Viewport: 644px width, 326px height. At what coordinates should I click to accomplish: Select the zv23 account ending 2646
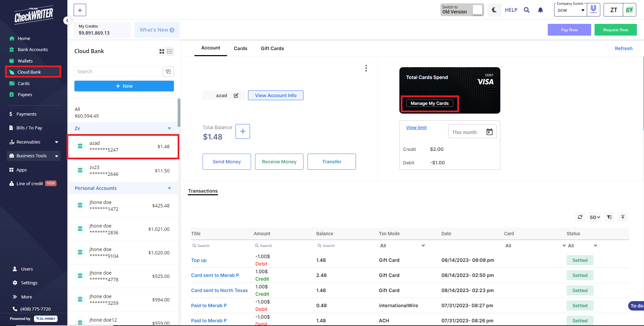pos(123,171)
